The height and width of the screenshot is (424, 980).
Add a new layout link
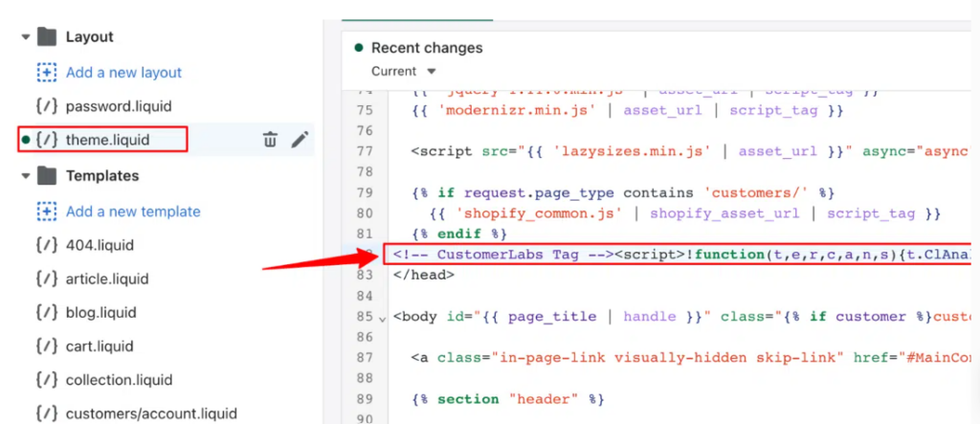coord(123,73)
